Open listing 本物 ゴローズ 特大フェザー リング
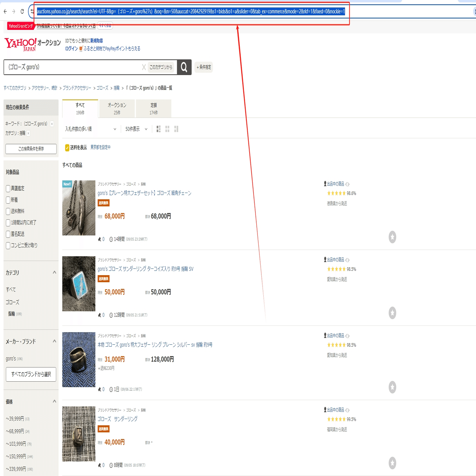Viewport: 476px width, 476px height. coord(155,345)
